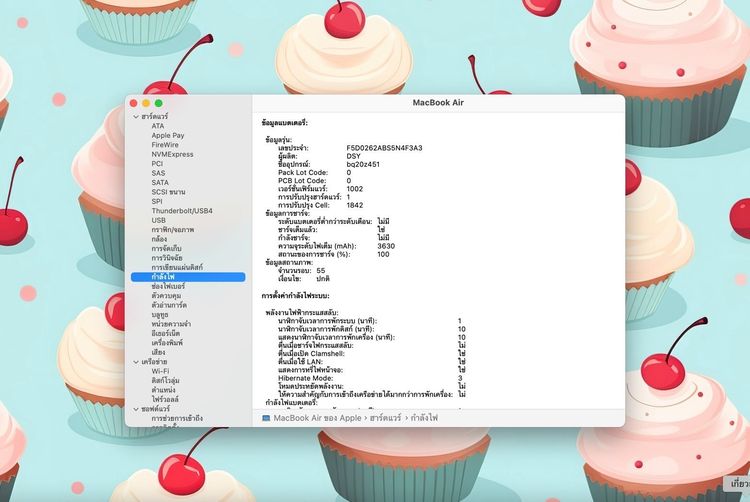Click the green zoom window button
This screenshot has width=750, height=502.
coord(158,103)
